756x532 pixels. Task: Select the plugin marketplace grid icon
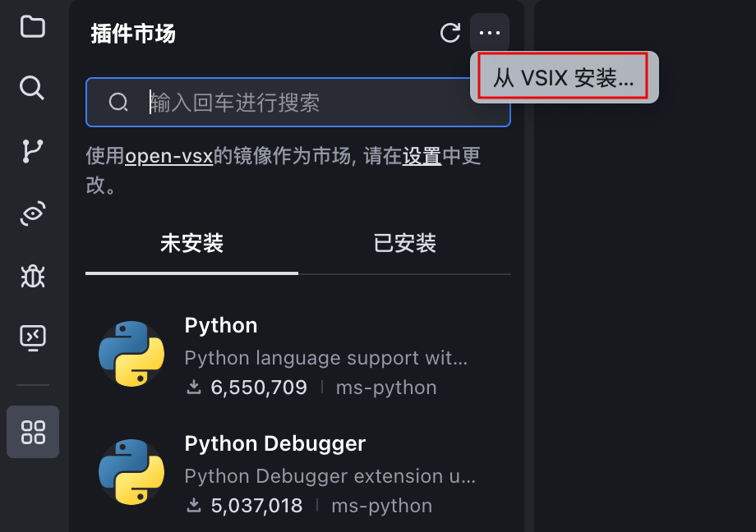point(33,432)
